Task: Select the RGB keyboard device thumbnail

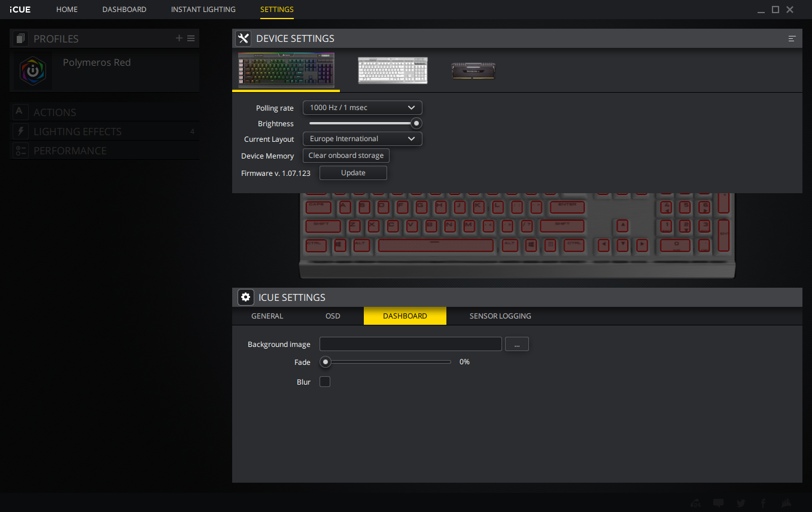Action: (286, 71)
